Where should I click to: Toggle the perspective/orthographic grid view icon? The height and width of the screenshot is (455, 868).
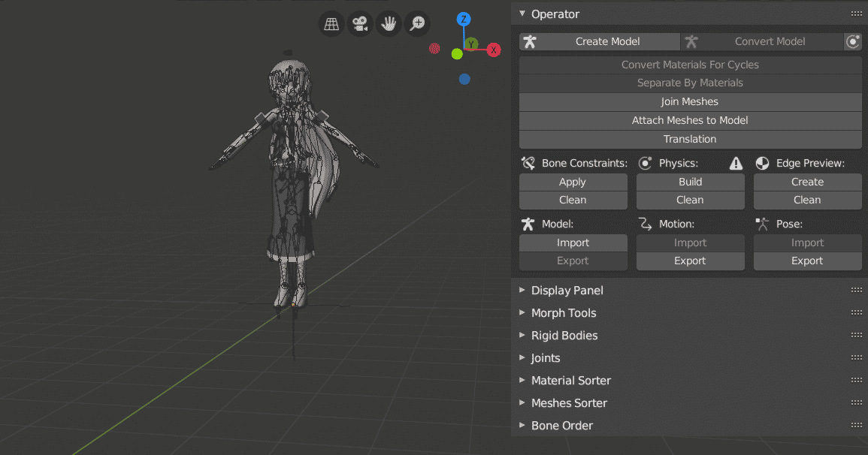click(331, 24)
